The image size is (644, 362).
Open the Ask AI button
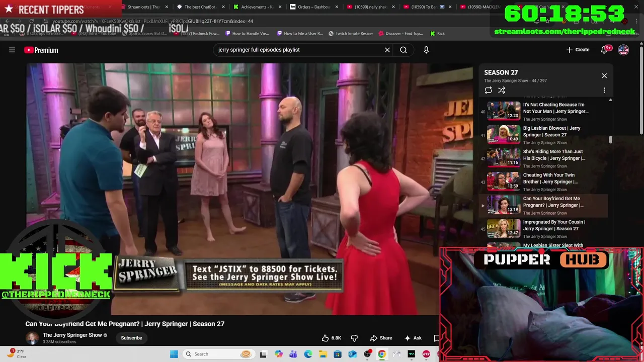tap(413, 338)
